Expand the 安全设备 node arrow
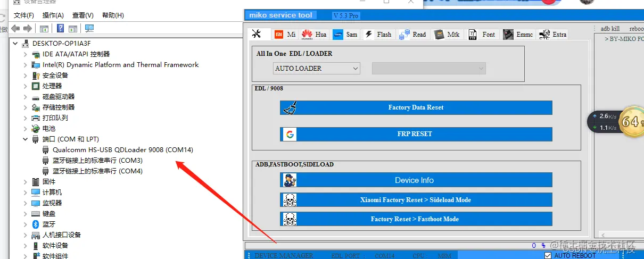The width and height of the screenshot is (644, 259). (x=25, y=76)
